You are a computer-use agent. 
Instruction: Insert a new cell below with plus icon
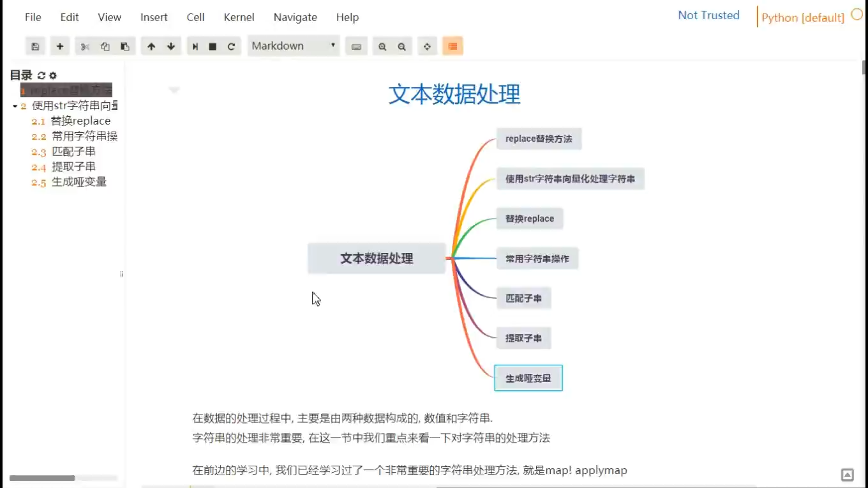[59, 47]
